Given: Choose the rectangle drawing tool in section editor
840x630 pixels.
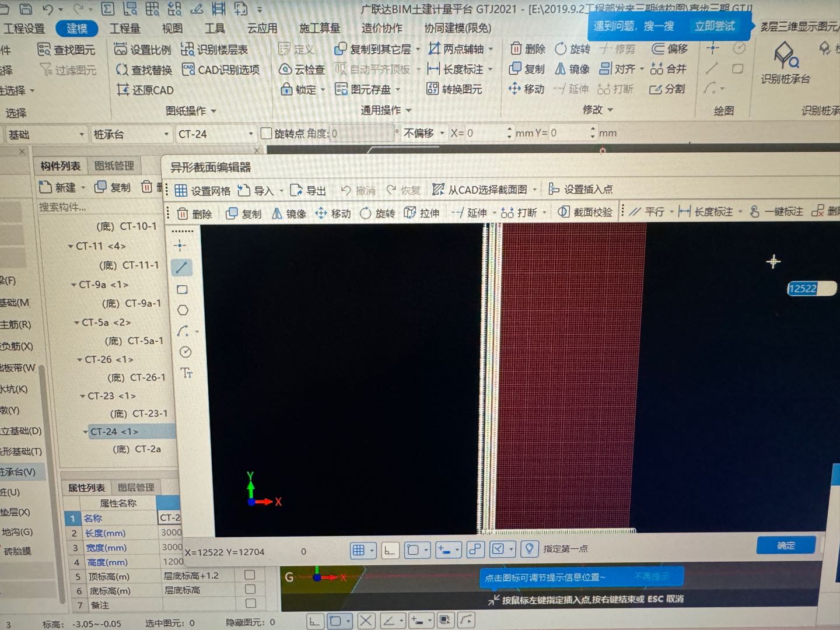Looking at the screenshot, I should tap(182, 289).
